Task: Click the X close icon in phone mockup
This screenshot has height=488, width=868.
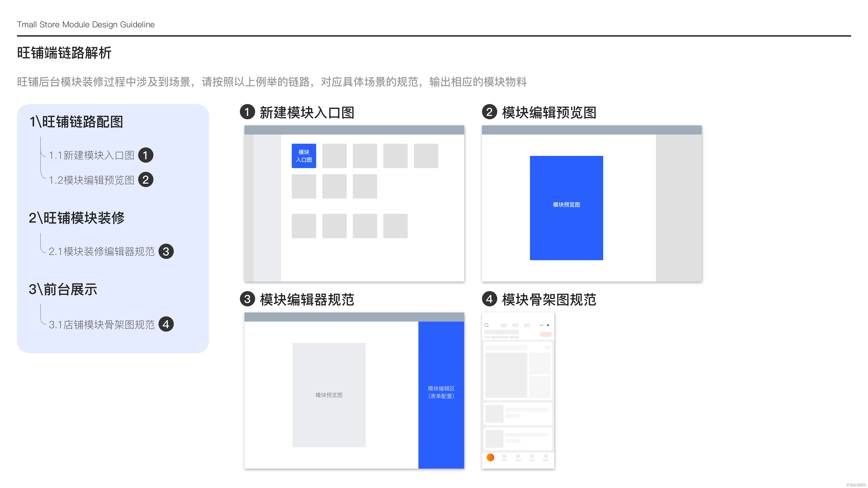Action: click(548, 325)
